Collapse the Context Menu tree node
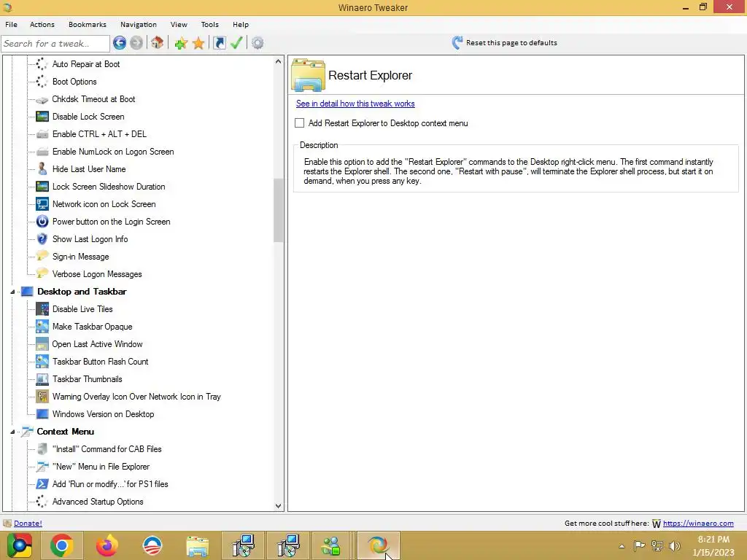Screen dimensions: 747x560 12,432
